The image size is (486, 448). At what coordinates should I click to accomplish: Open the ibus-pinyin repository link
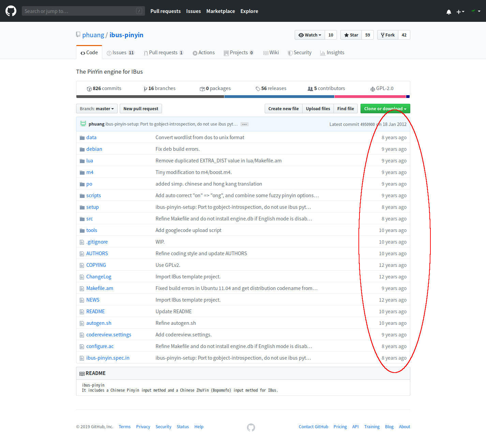coord(126,35)
